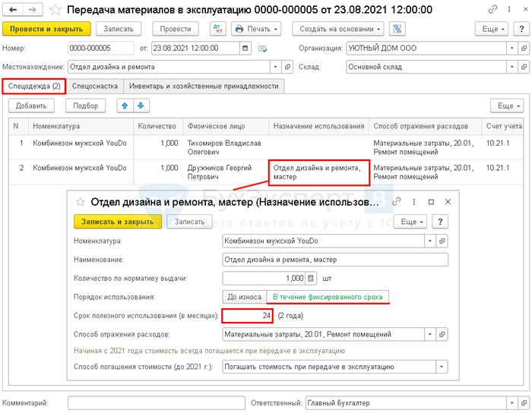Click Записать и закрыть in dialog
532x413 pixels.
118,222
